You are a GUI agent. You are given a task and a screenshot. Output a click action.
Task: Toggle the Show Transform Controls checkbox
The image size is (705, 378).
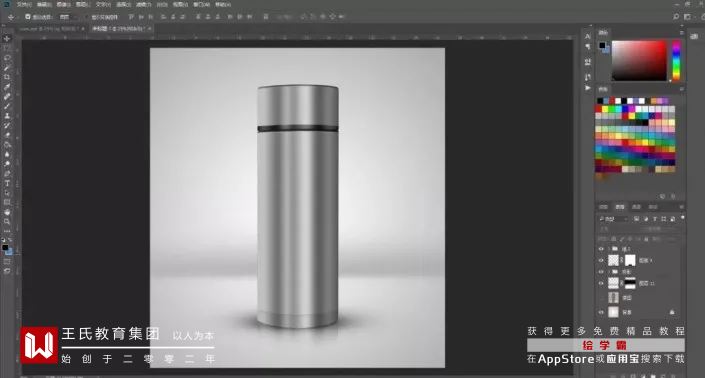coord(88,17)
